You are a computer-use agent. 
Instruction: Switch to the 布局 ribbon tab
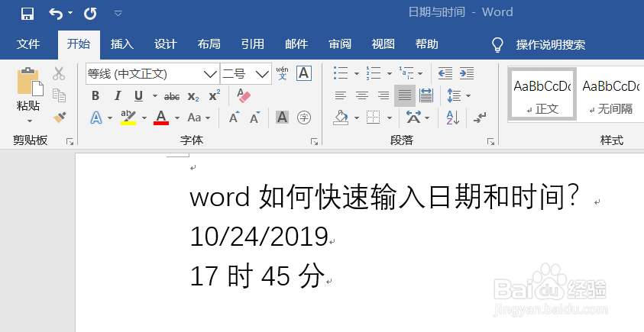209,44
